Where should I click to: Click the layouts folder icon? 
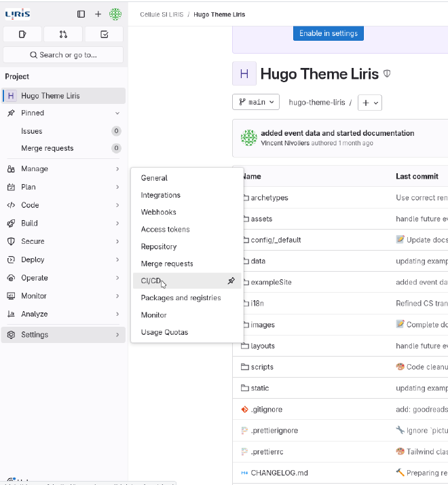245,346
